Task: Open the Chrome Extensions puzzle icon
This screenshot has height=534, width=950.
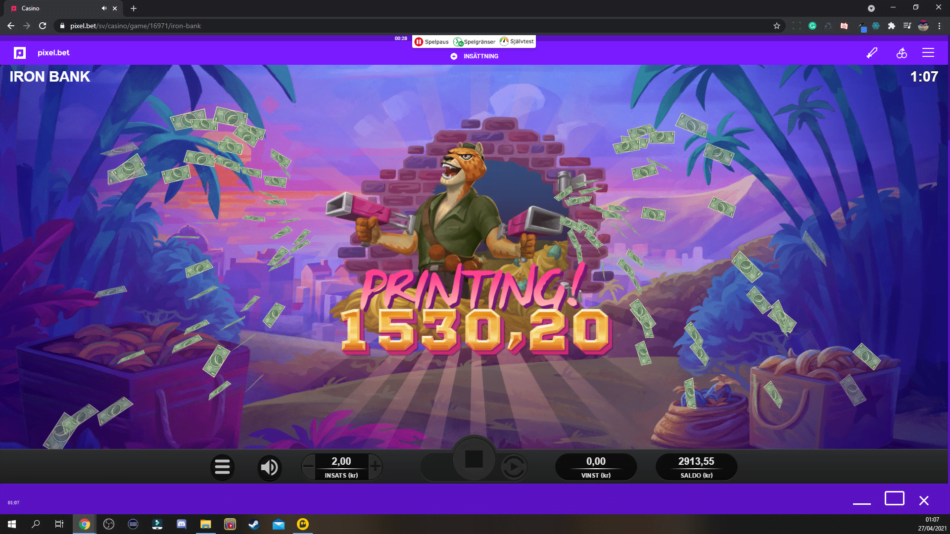Action: [x=891, y=26]
